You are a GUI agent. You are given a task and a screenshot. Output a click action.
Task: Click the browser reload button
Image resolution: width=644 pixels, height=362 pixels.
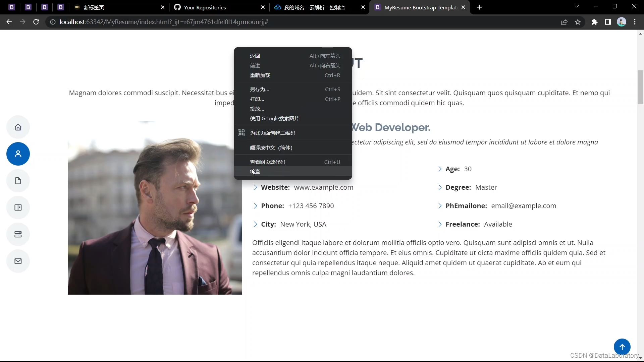pos(36,22)
